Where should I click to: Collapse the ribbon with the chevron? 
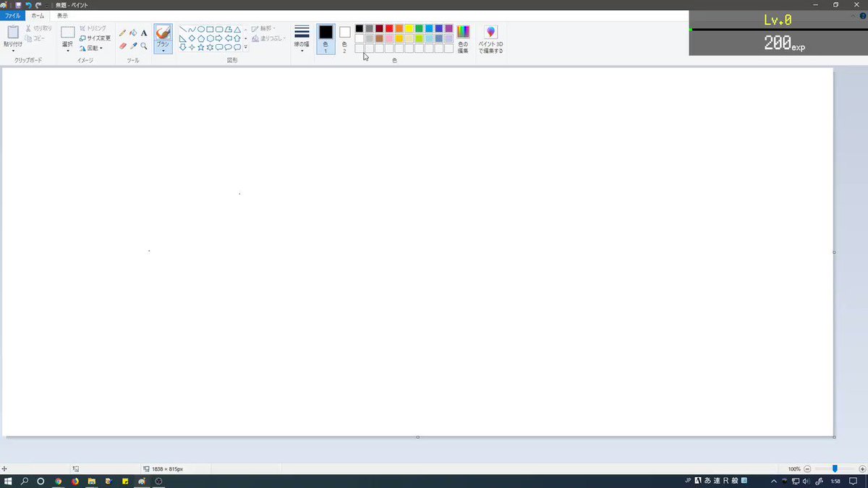coord(854,15)
